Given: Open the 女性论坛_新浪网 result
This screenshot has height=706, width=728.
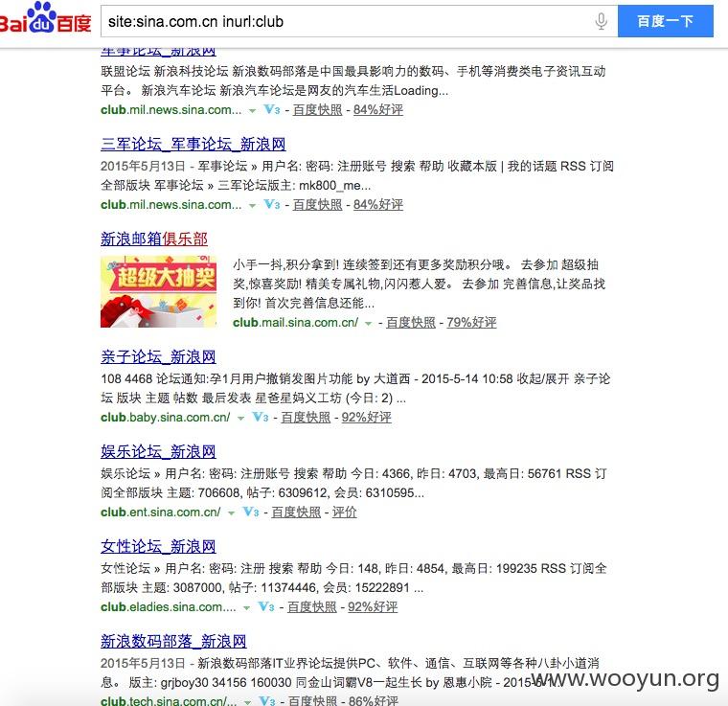Looking at the screenshot, I should (158, 546).
